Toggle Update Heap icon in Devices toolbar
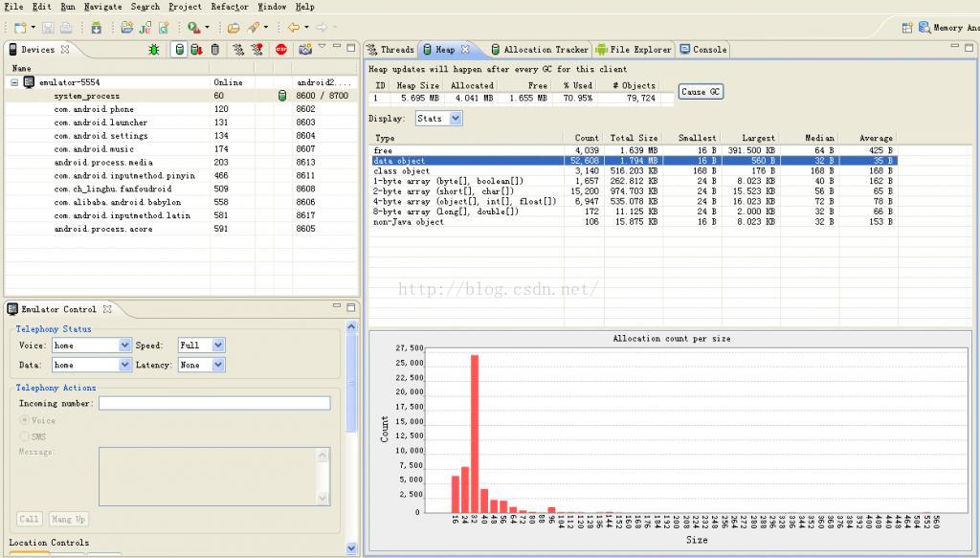This screenshot has width=980, height=558. [179, 50]
